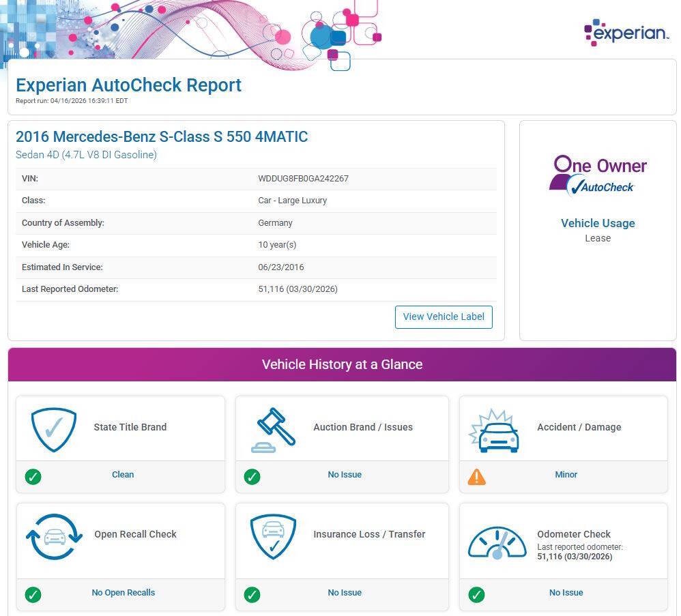The width and height of the screenshot is (681, 616).
Task: Click odometer reading in Odometer Check card
Action: click(x=574, y=557)
